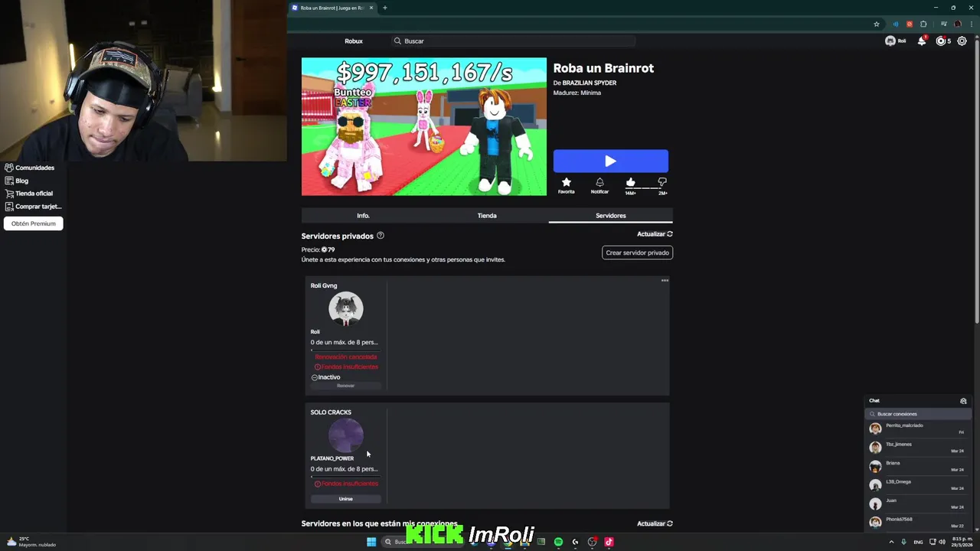Focus Buscar conexiones field in Chat
Image resolution: width=980 pixels, height=551 pixels.
919,414
